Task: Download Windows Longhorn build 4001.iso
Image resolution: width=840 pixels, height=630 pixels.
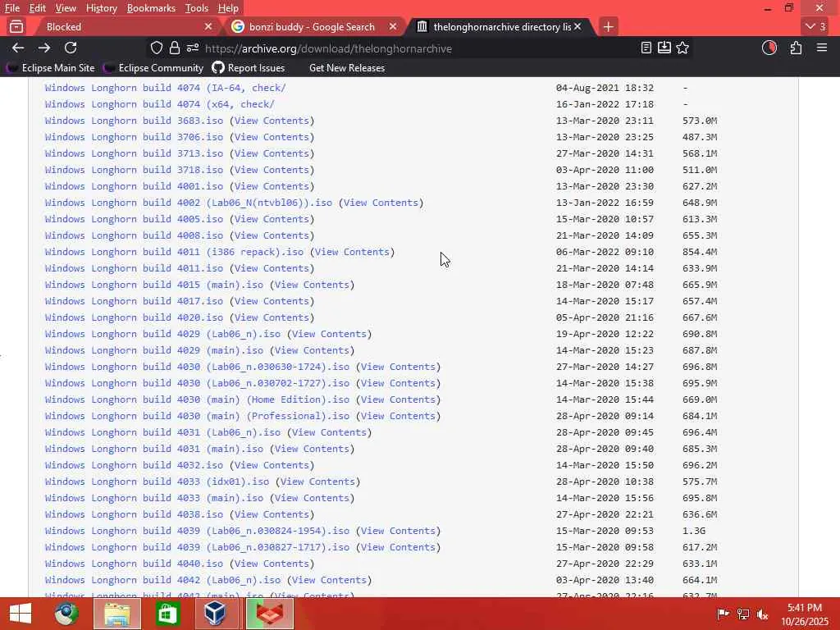Action: point(134,186)
